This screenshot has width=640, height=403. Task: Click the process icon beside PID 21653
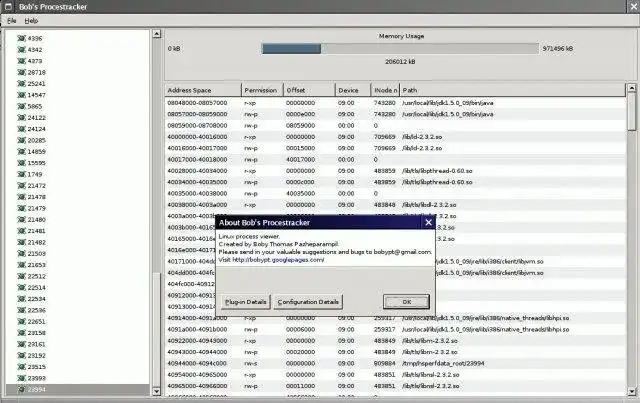[22, 265]
